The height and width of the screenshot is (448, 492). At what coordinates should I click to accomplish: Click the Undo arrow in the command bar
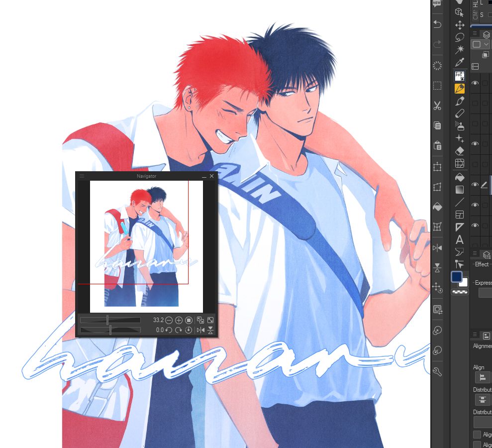(437, 24)
